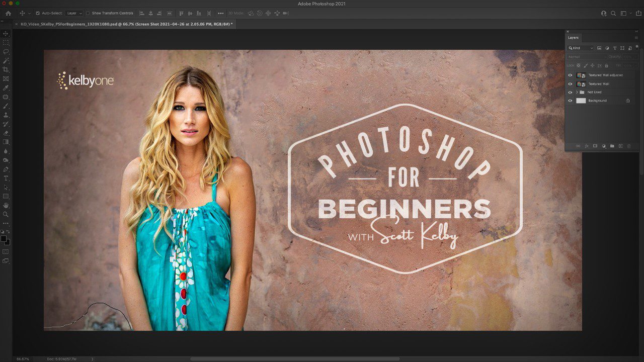Open the search icon in options bar

pos(613,13)
